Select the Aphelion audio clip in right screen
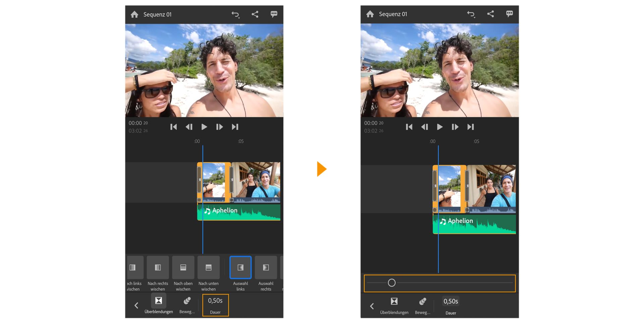644x323 pixels. (474, 224)
